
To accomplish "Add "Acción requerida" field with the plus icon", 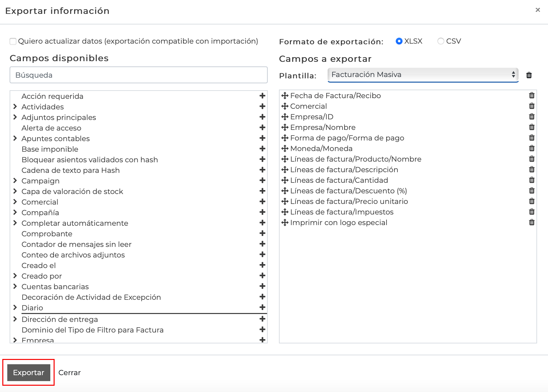I will pos(262,96).
